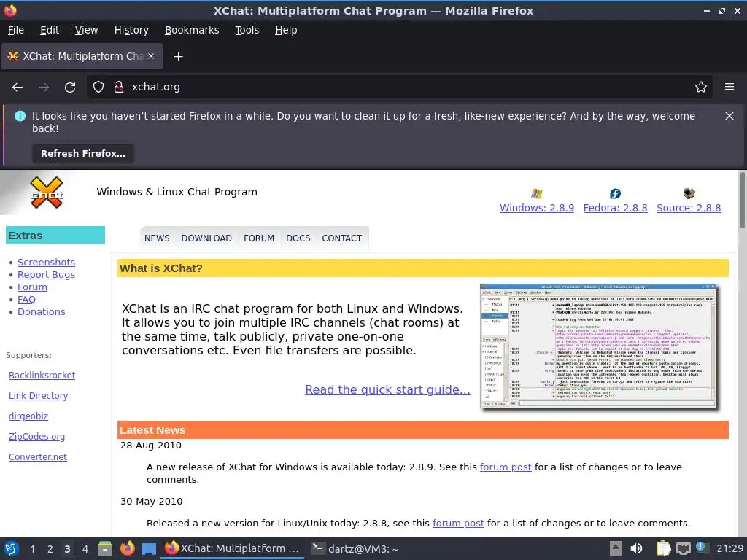747x560 pixels.
Task: Open the FAQ link
Action: [x=27, y=300]
